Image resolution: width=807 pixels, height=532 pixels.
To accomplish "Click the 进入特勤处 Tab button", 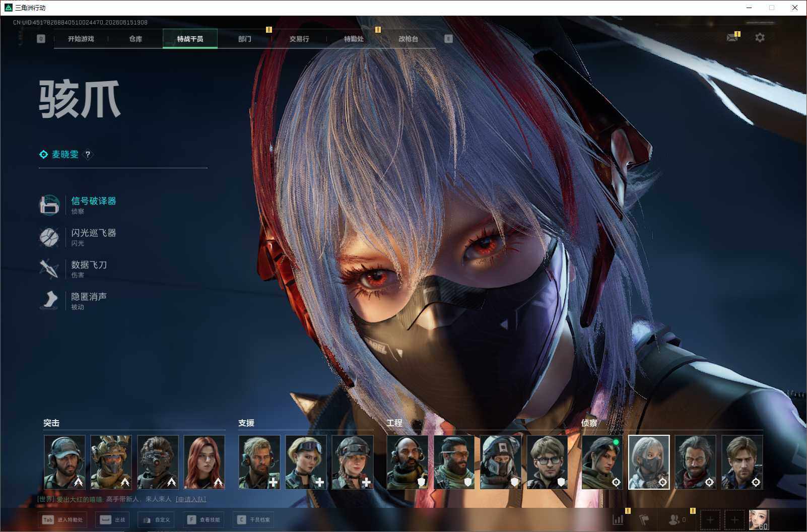I will 62,519.
